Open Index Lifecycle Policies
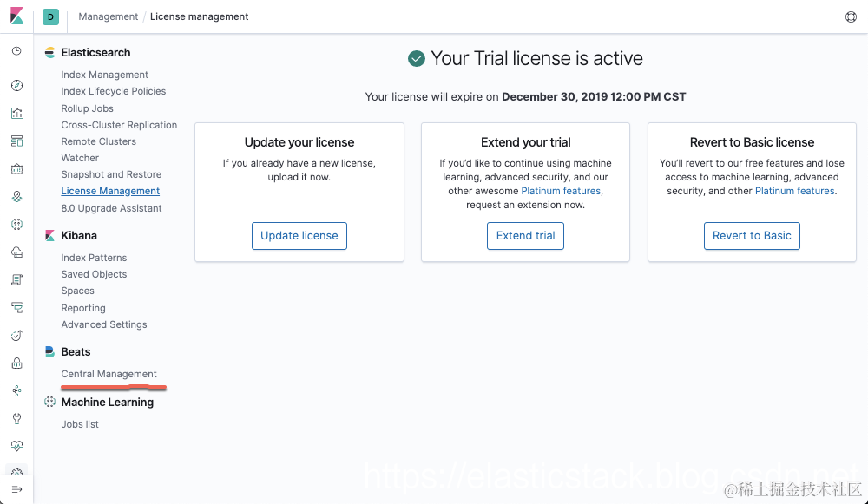This screenshot has height=504, width=868. coord(114,91)
